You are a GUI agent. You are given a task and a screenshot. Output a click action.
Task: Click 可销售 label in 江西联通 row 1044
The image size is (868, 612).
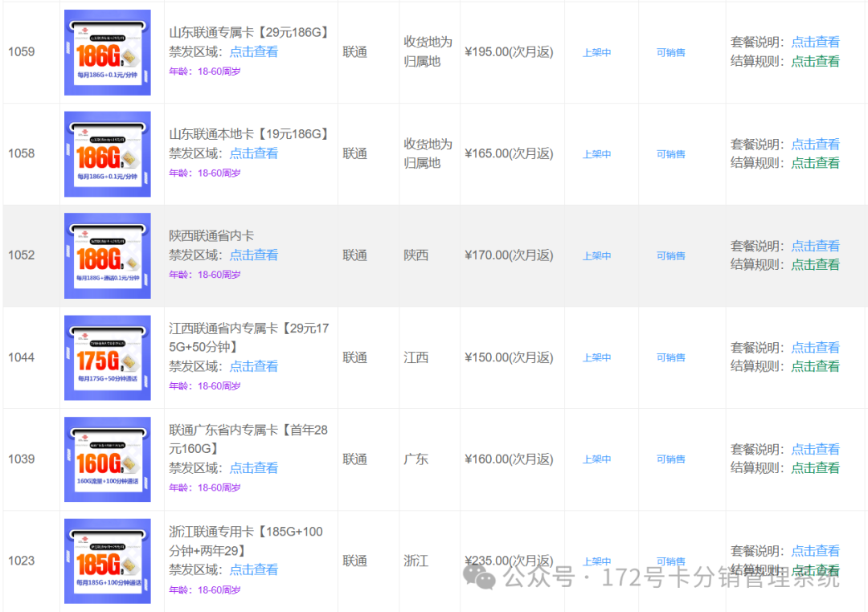pyautogui.click(x=670, y=357)
